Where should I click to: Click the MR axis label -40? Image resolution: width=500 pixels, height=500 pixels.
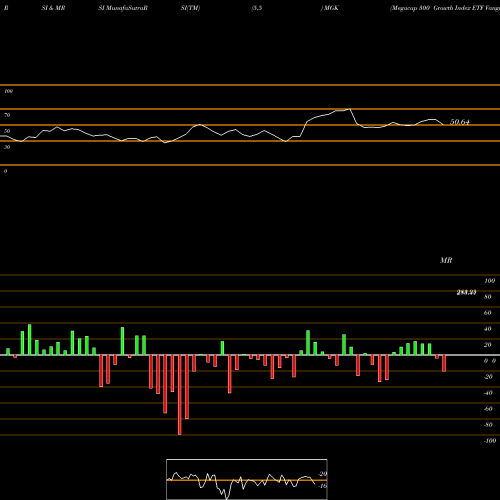click(488, 393)
